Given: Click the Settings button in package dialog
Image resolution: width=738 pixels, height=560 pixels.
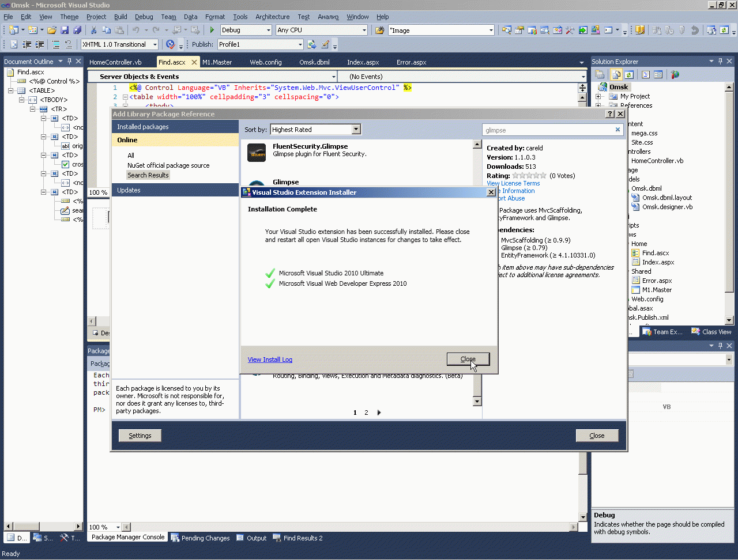Looking at the screenshot, I should click(x=140, y=436).
